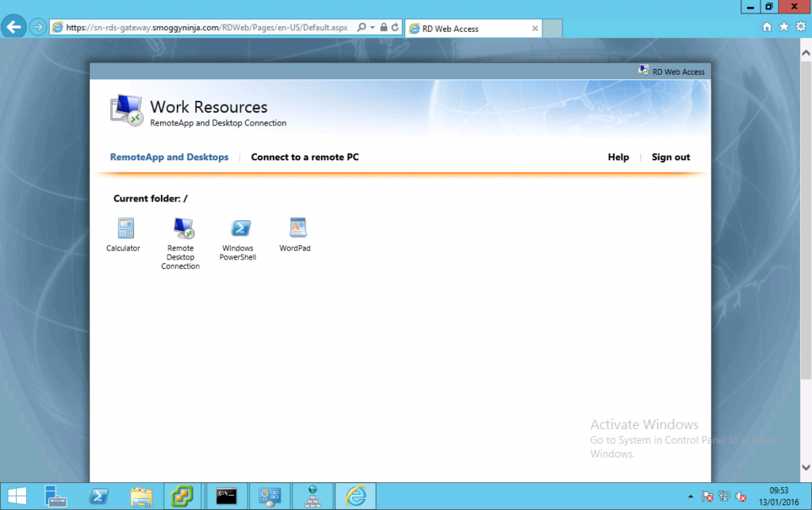Open the network topology taskbar icon
This screenshot has width=812, height=510.
pyautogui.click(x=312, y=496)
